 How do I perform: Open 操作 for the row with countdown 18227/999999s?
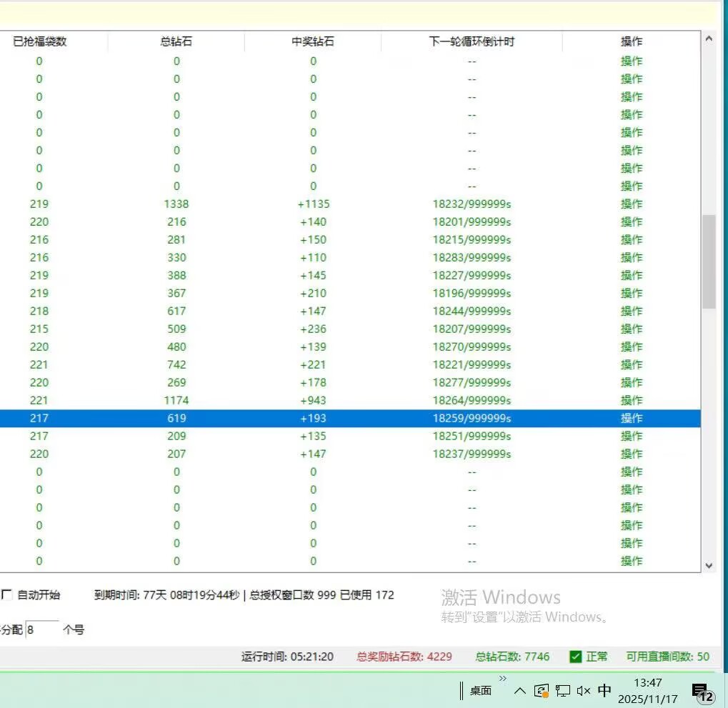pyautogui.click(x=632, y=275)
